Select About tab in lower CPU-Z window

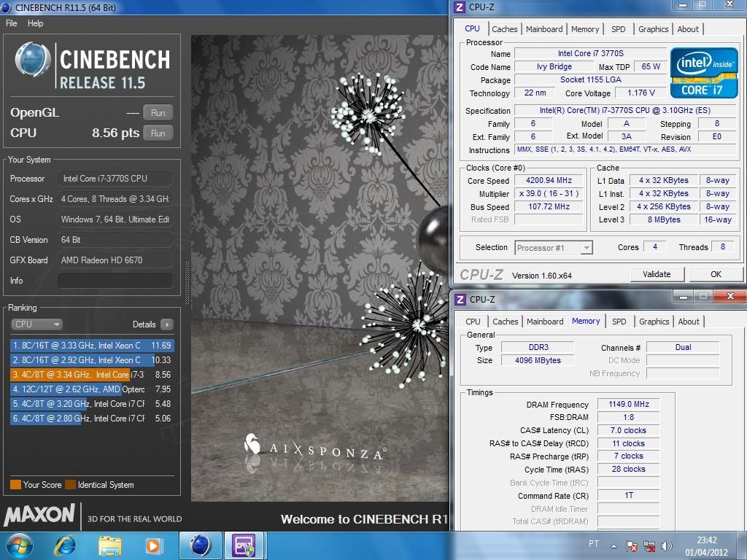(689, 322)
